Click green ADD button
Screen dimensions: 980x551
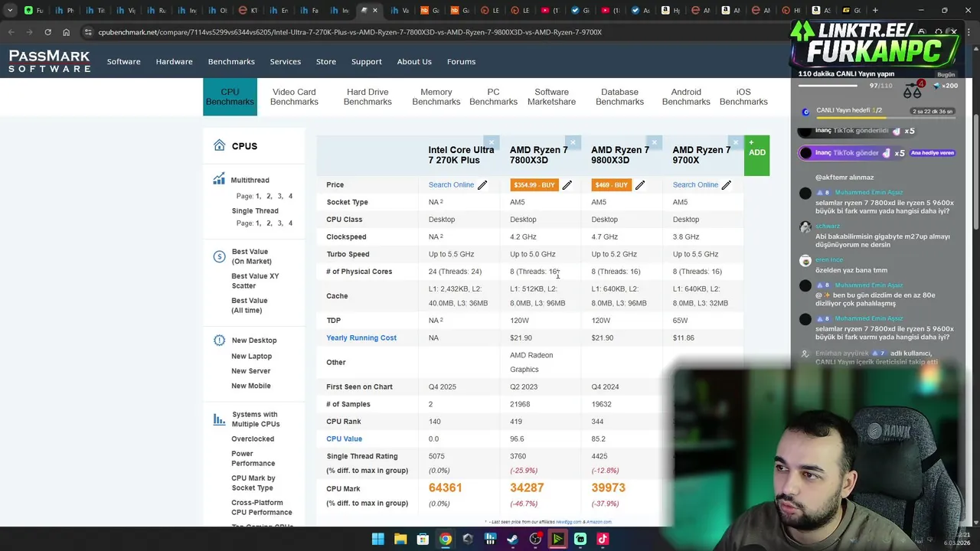point(756,155)
